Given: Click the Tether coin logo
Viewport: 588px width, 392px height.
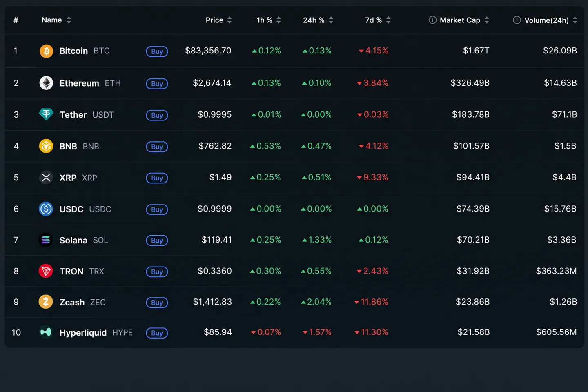Looking at the screenshot, I should pyautogui.click(x=46, y=114).
